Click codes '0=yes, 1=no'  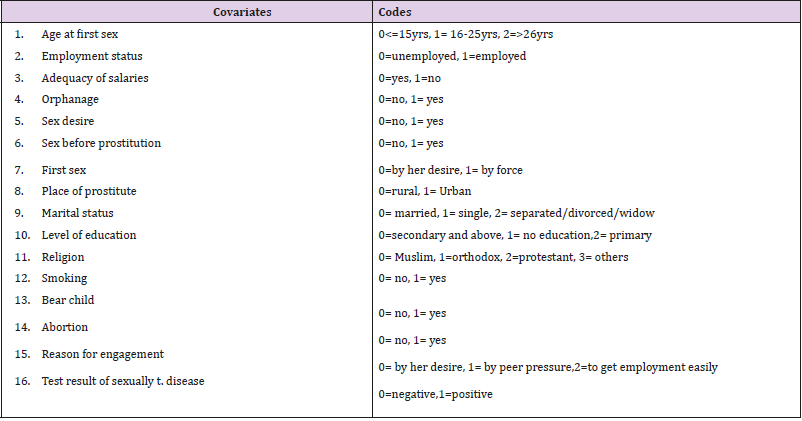[410, 78]
